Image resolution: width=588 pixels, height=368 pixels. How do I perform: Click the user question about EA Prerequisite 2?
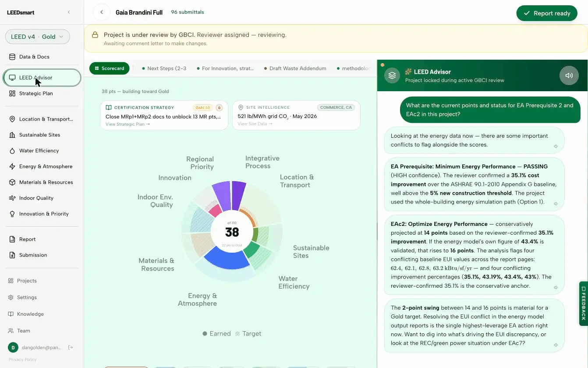490,110
